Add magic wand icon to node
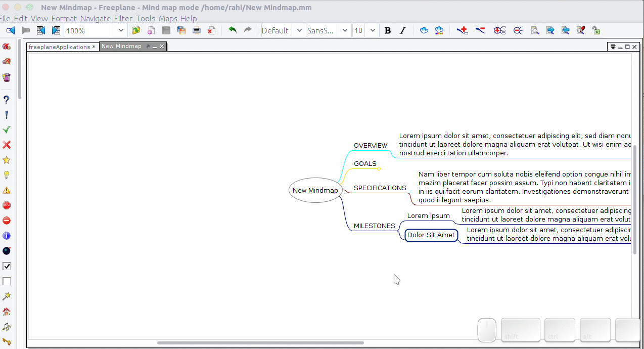 tap(7, 296)
